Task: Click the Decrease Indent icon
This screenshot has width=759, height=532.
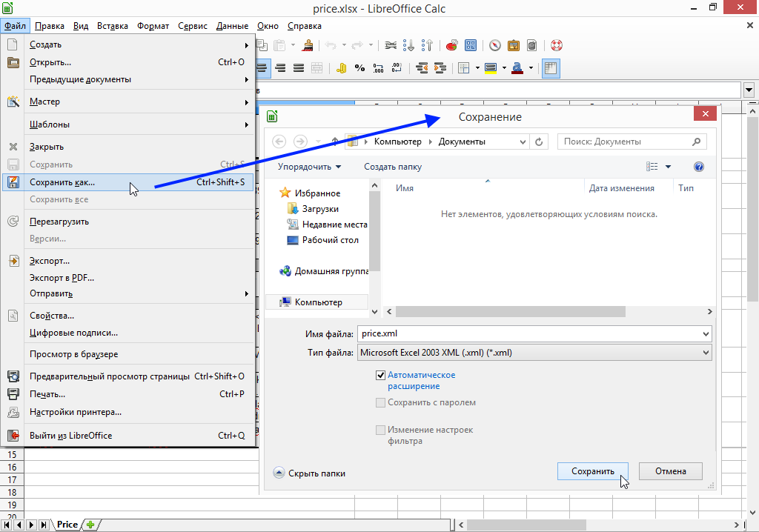Action: (421, 68)
